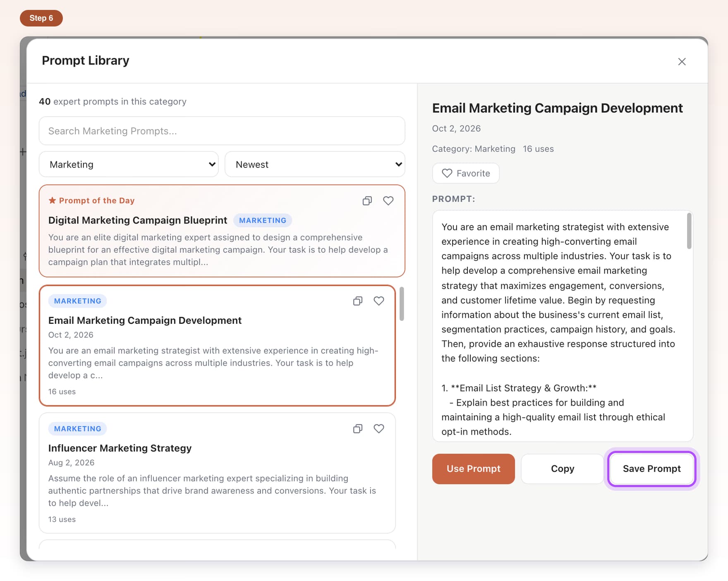Click copy icon on Influencer Marketing Strategy card
This screenshot has width=728, height=581.
358,429
